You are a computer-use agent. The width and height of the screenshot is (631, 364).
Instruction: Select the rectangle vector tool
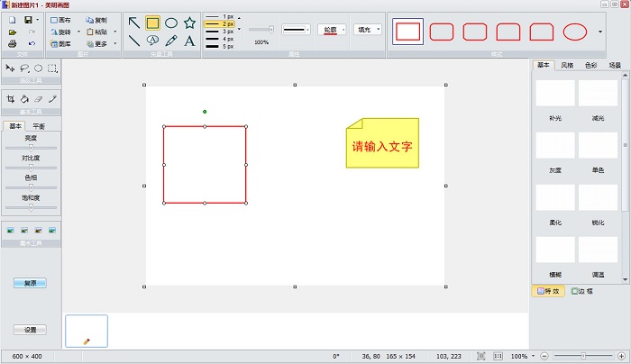coord(152,23)
